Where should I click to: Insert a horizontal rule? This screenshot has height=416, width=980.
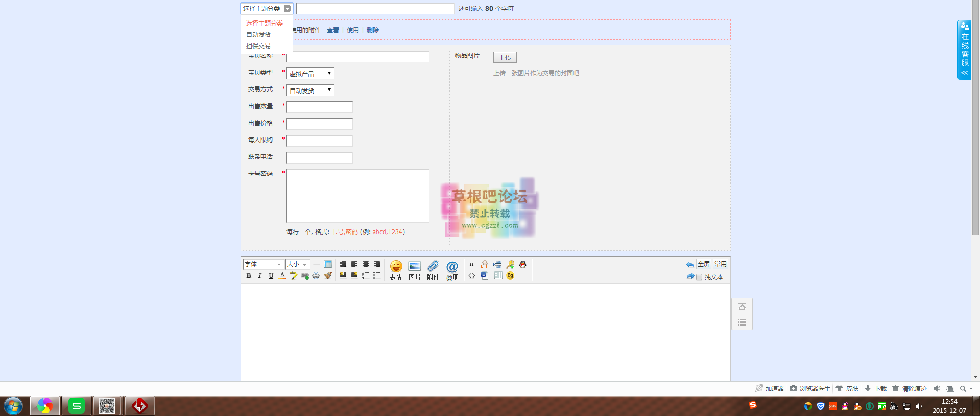click(317, 264)
